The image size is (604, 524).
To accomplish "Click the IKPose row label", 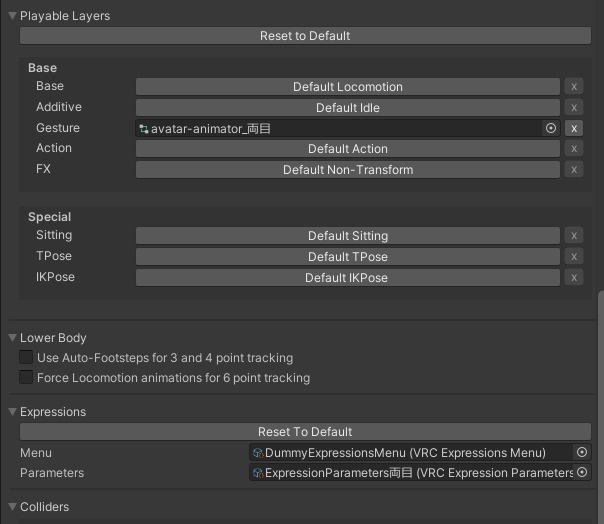I will (55, 277).
